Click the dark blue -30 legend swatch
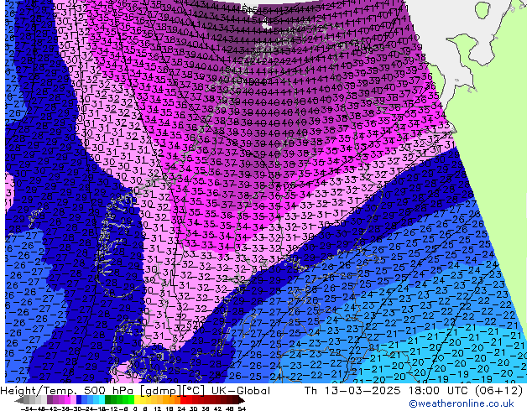 [x=79, y=400]
